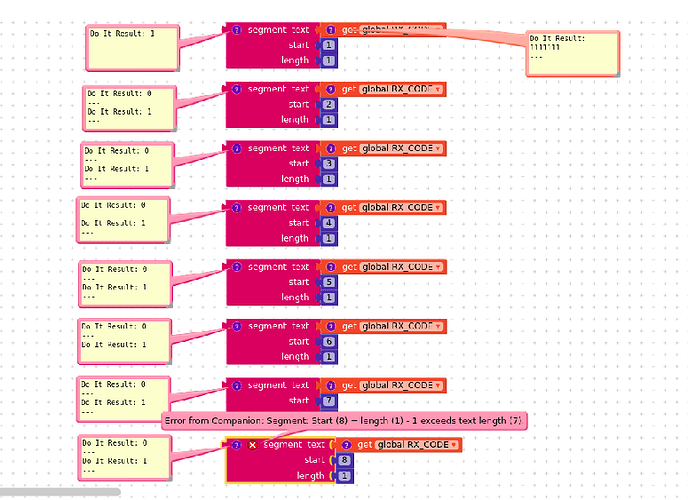The height and width of the screenshot is (500, 688).
Task: Edit the start number field showing 8
Action: tap(344, 460)
